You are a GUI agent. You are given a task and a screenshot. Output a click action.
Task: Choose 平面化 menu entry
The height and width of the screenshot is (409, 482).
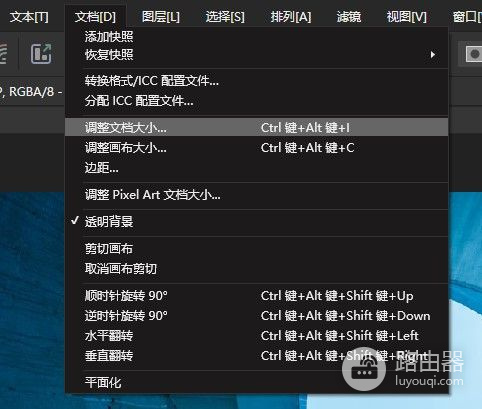point(256,382)
